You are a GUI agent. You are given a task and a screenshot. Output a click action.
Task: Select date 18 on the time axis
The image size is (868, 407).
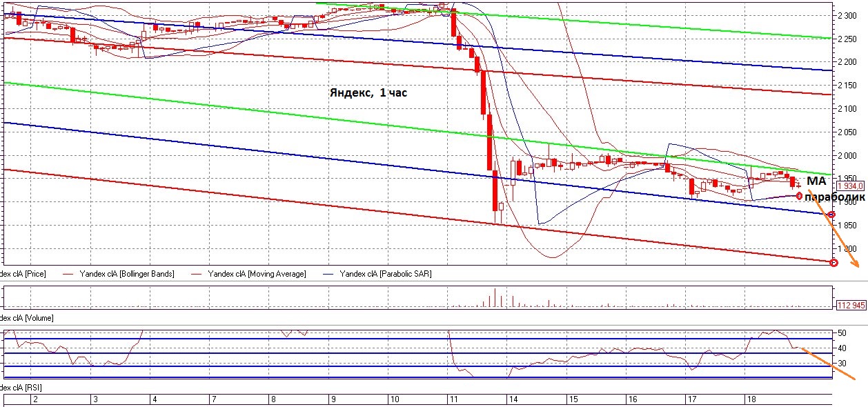(751, 399)
